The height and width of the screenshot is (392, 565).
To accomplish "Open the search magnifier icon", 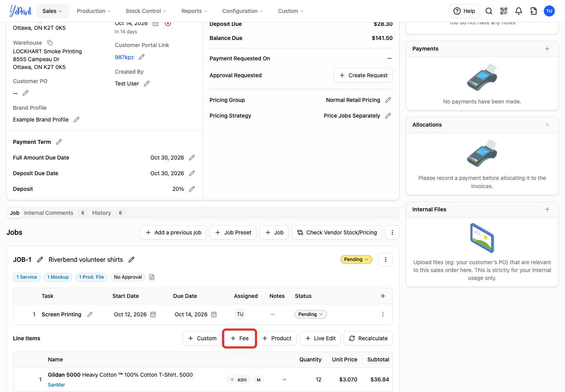I will coord(489,11).
